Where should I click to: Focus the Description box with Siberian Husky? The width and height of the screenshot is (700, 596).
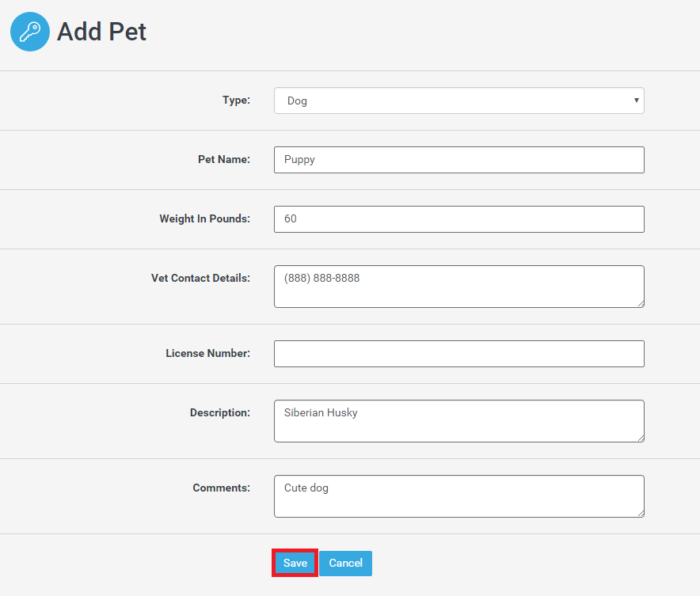[458, 420]
